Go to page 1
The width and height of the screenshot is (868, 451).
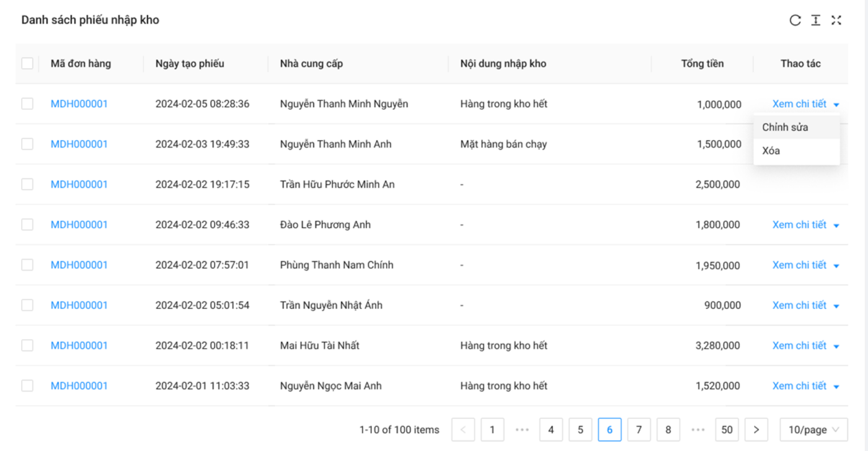(492, 429)
